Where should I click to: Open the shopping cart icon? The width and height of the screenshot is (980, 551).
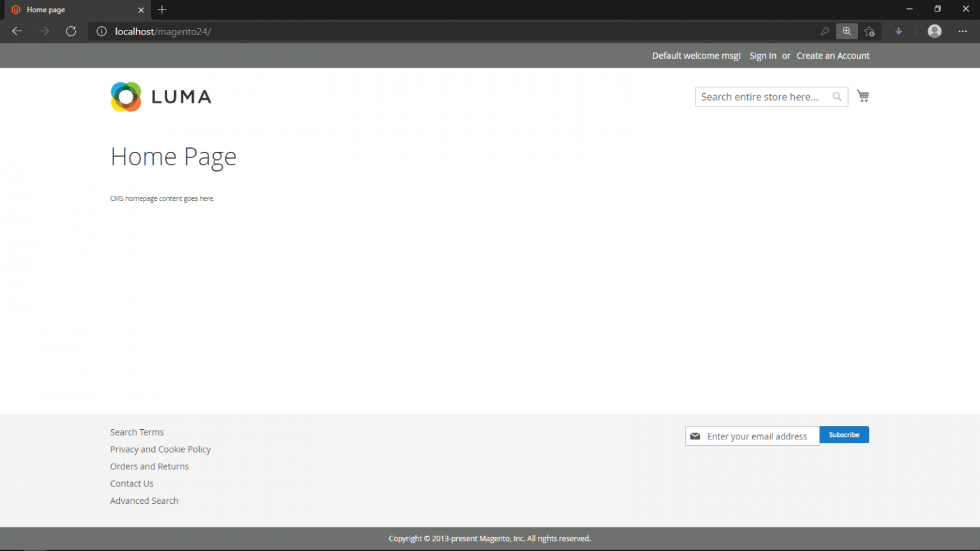(x=863, y=96)
